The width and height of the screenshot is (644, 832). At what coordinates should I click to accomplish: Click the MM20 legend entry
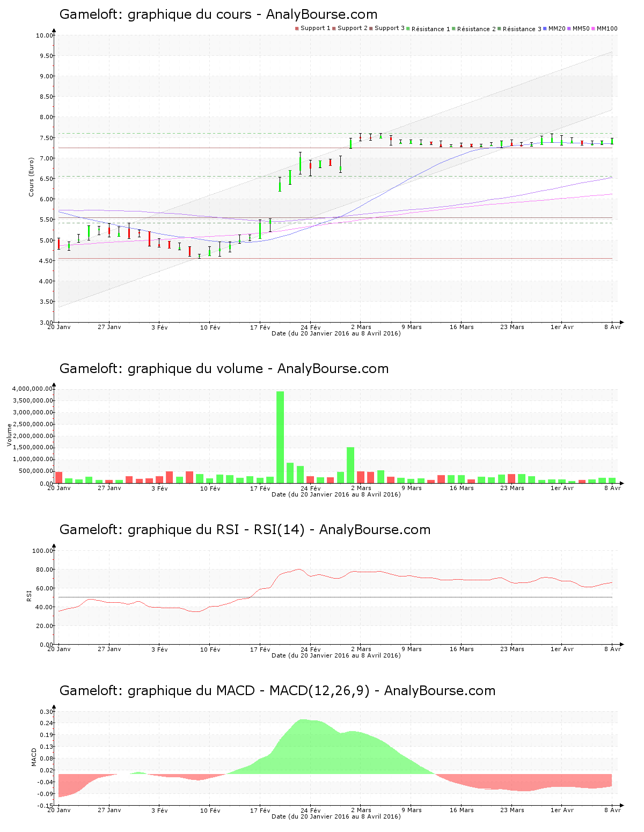[554, 28]
